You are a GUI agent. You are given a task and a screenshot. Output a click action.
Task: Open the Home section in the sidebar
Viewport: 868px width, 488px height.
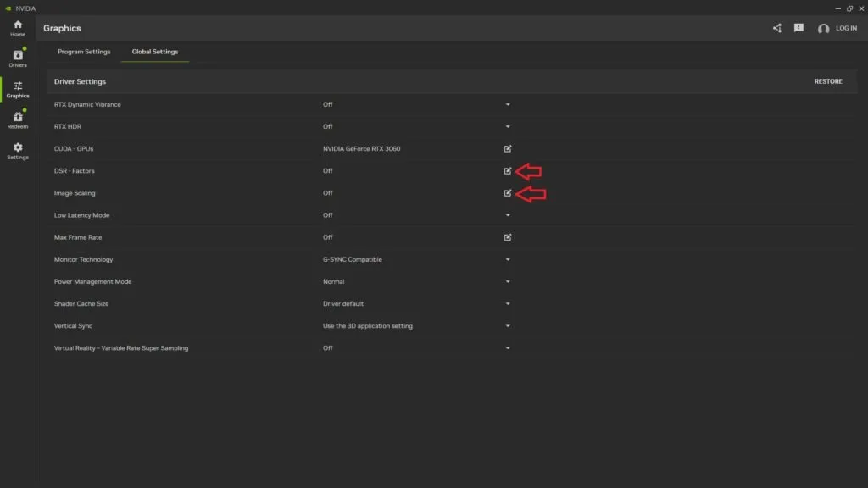click(x=17, y=27)
